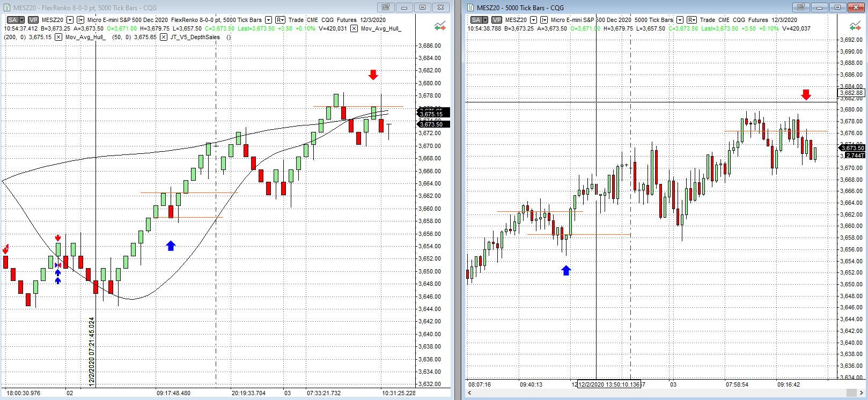Click the 3,686.00 price axis label in left chart
Image resolution: width=868 pixels, height=400 pixels.
point(430,46)
